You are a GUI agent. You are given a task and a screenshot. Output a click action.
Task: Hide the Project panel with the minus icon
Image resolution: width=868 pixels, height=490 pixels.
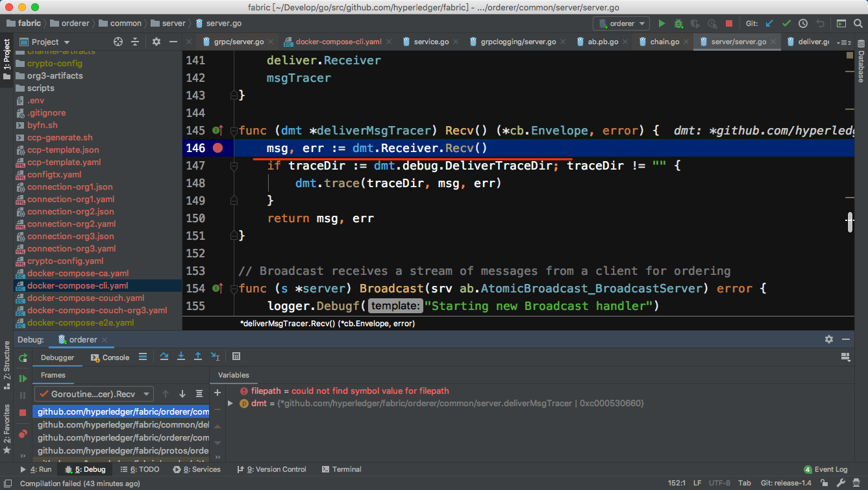pos(173,42)
